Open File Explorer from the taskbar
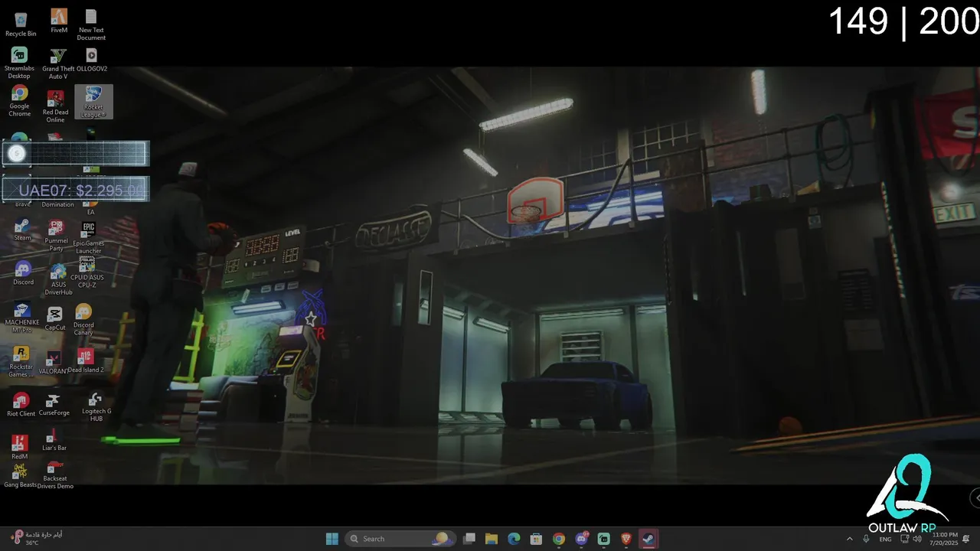The width and height of the screenshot is (980, 551). click(x=492, y=539)
